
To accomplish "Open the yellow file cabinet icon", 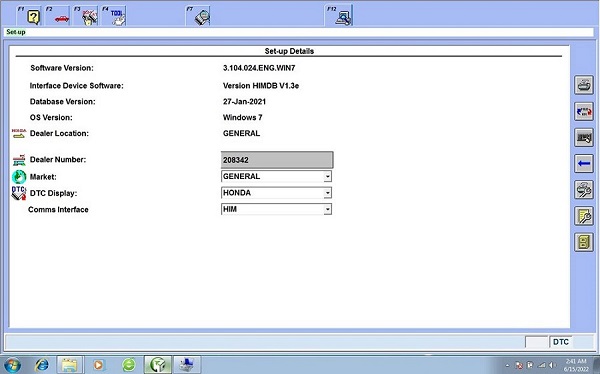I will [x=584, y=242].
